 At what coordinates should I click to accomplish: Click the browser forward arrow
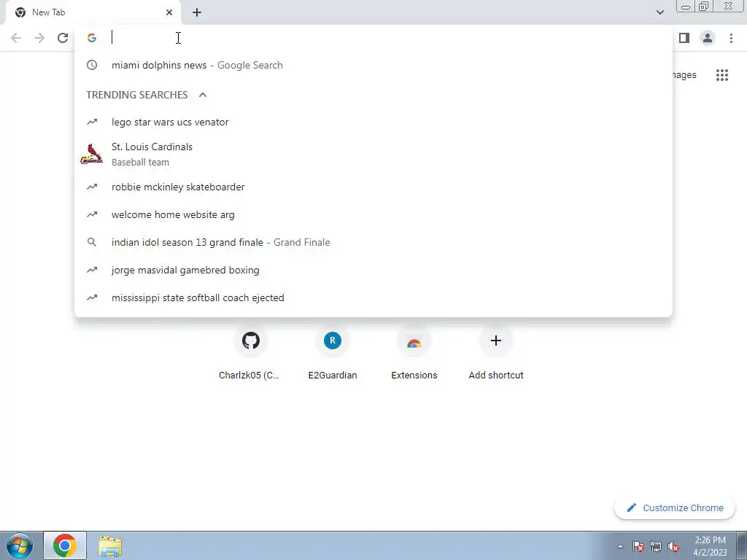pos(39,38)
